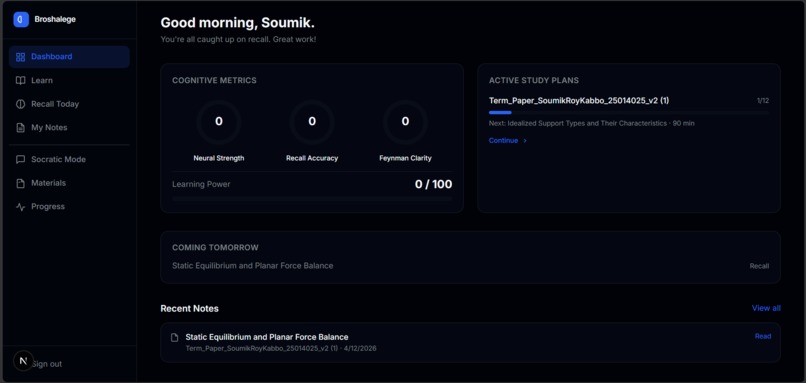The height and width of the screenshot is (383, 806).
Task: Click Static Equilibrium topic in Coming Tomorrow
Action: (x=252, y=266)
